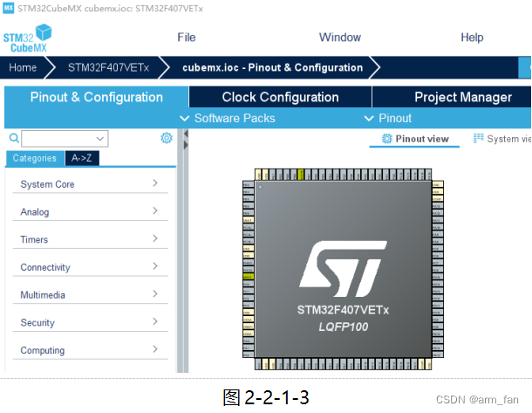Expand the Pinout dropdown
Viewport: 532px width, 413px height.
[388, 118]
